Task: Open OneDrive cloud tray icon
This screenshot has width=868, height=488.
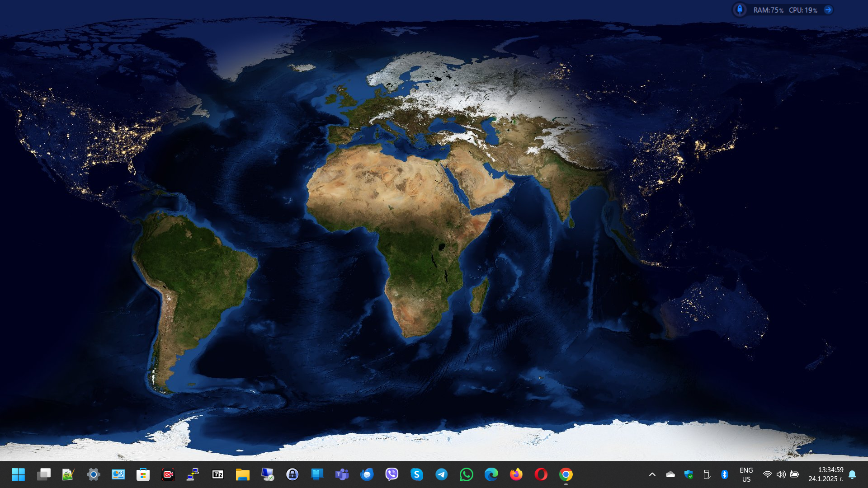Action: [x=670, y=474]
